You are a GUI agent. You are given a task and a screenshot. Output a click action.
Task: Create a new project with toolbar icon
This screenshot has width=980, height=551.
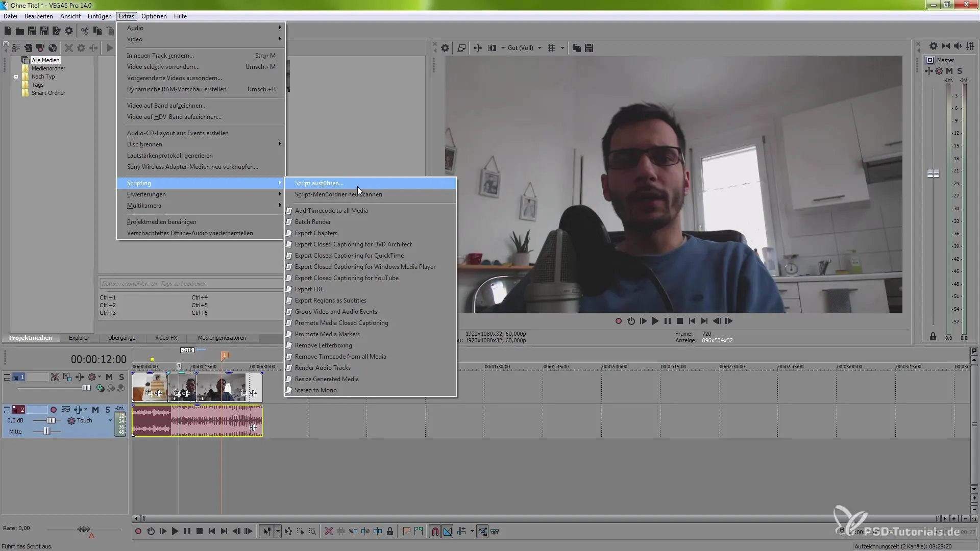(x=8, y=31)
